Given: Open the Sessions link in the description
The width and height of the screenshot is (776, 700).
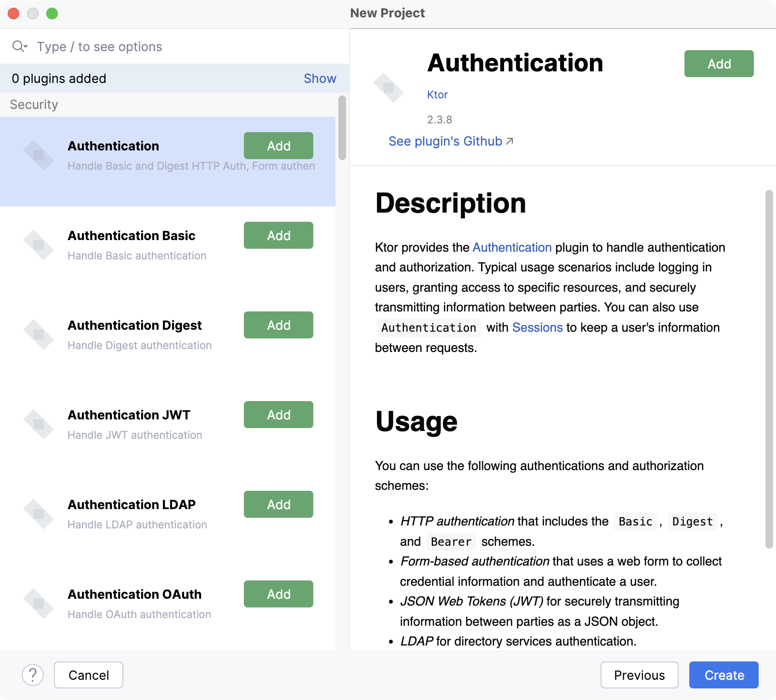Looking at the screenshot, I should (537, 327).
